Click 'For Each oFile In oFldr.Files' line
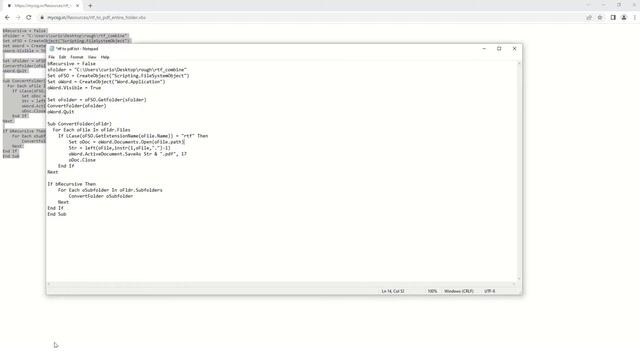 (91, 130)
